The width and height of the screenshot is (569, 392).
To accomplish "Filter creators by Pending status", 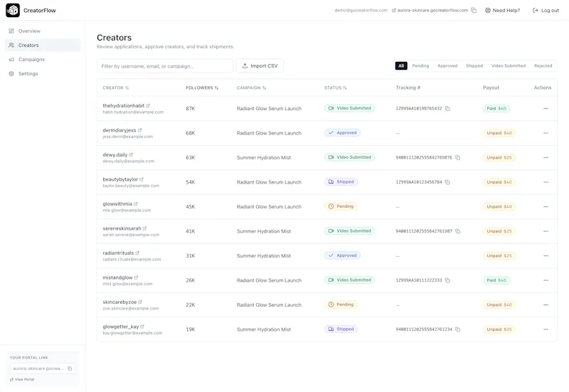I will point(420,65).
